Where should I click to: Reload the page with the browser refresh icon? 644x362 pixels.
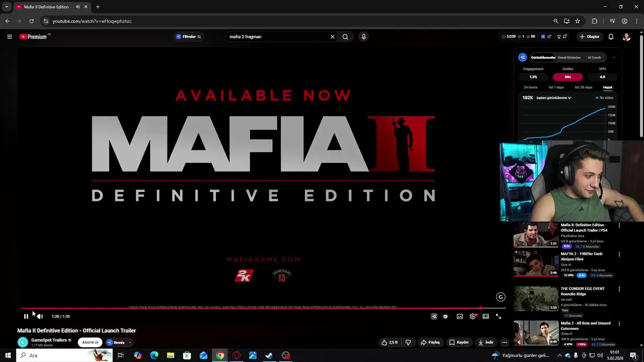pos(31,21)
